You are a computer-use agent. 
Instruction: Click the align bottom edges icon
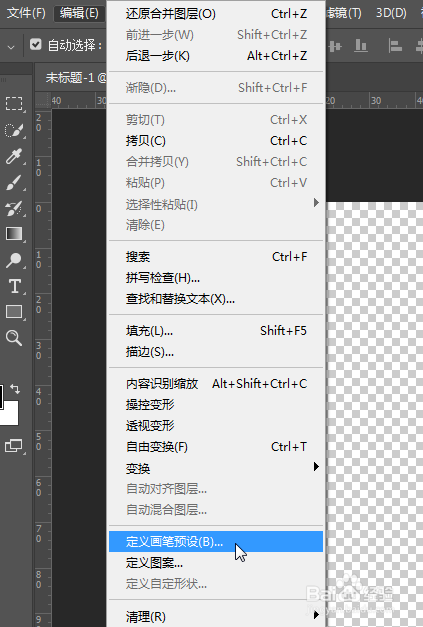[x=361, y=46]
